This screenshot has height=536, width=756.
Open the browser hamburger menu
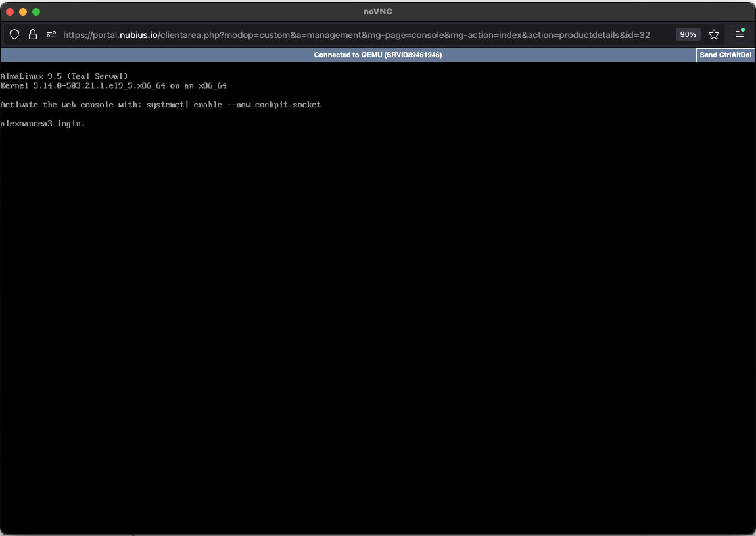pos(740,34)
